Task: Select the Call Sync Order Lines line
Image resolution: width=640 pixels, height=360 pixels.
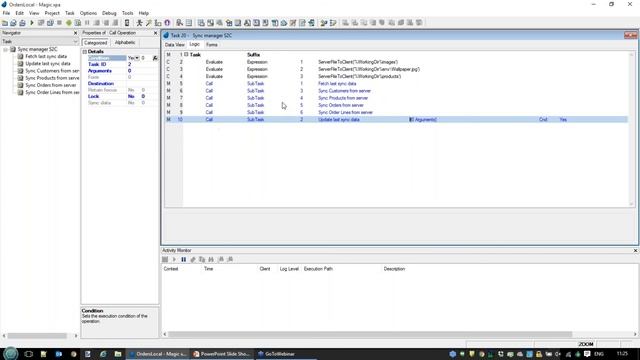Action: tap(396, 112)
